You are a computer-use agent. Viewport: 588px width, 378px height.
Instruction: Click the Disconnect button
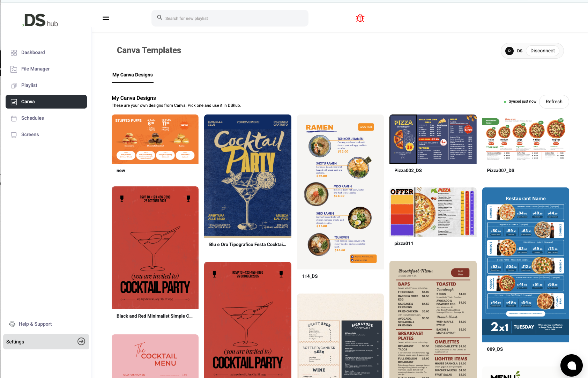point(542,51)
